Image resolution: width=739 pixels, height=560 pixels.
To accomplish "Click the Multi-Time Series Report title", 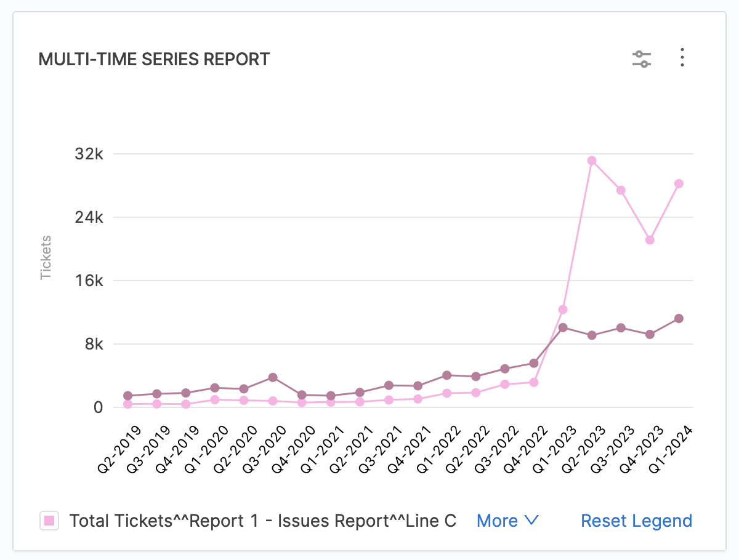I will click(x=154, y=59).
